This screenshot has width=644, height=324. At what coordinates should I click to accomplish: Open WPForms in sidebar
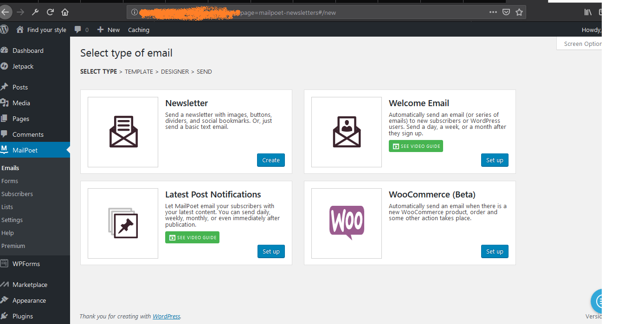pyautogui.click(x=35, y=264)
